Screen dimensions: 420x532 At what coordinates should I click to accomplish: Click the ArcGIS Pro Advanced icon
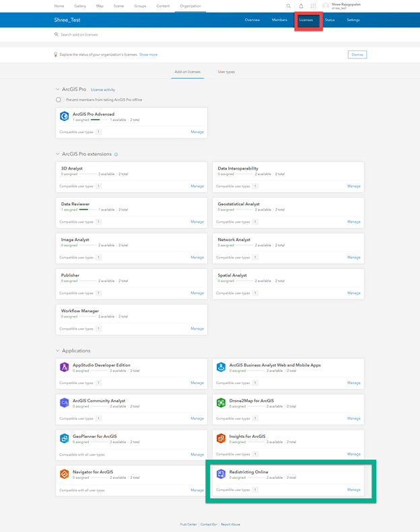[x=65, y=116]
